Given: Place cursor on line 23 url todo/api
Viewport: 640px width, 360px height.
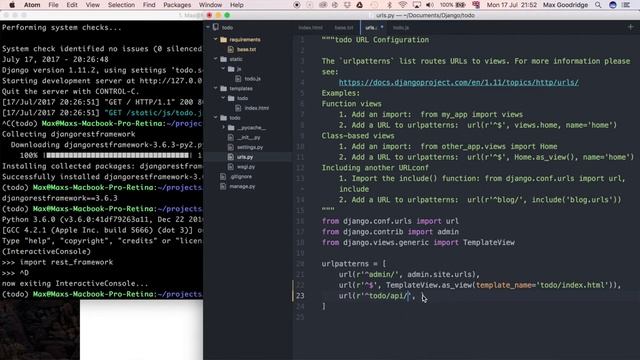Looking at the screenshot, I should pyautogui.click(x=377, y=296).
